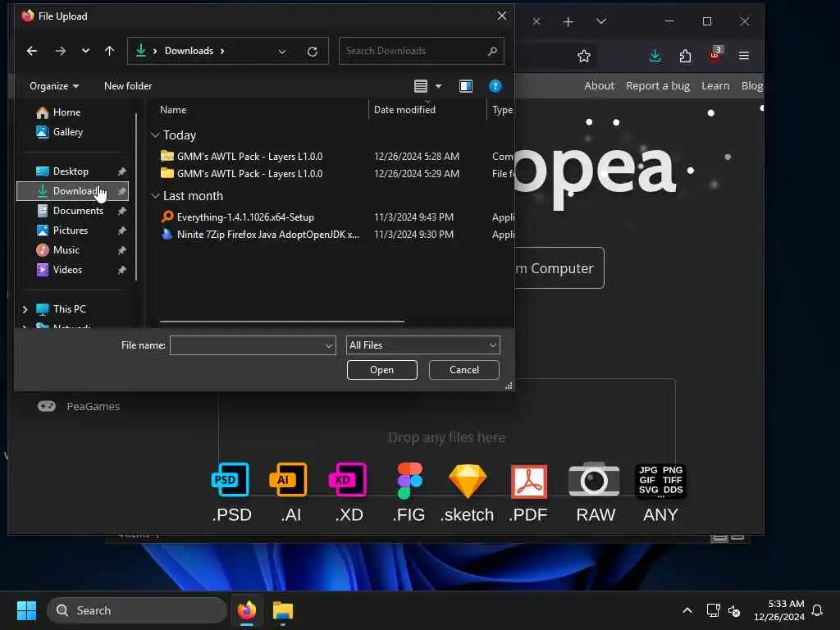Click the .XD format icon
The width and height of the screenshot is (840, 630).
[x=348, y=480]
